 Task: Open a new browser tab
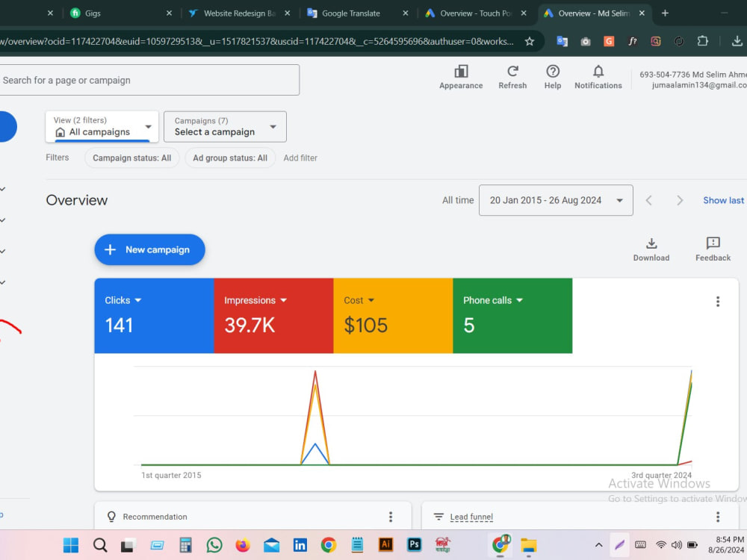[665, 13]
